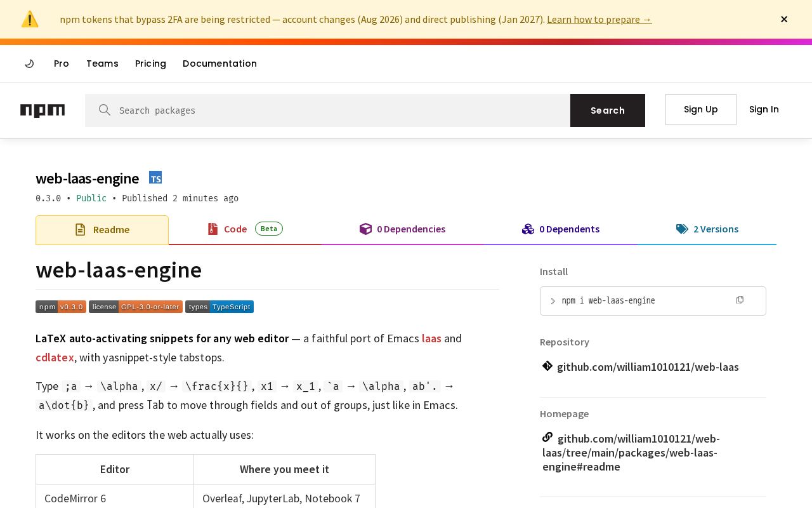Click the magnifier icon in search box
Screen dimensions: 812x508
pyautogui.click(x=105, y=110)
